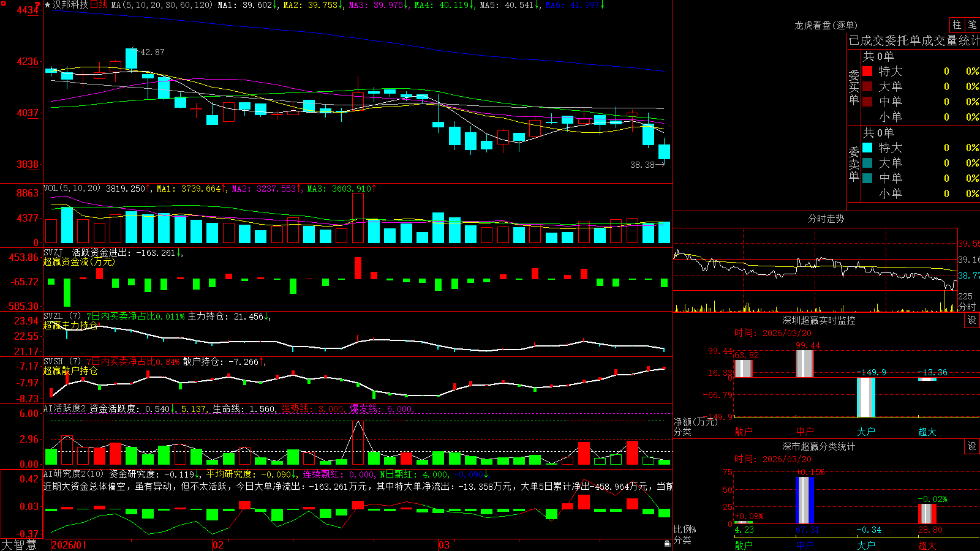The width and height of the screenshot is (980, 551).
Task: Click the VOL(5,10,20) indicator label
Action: 72,188
